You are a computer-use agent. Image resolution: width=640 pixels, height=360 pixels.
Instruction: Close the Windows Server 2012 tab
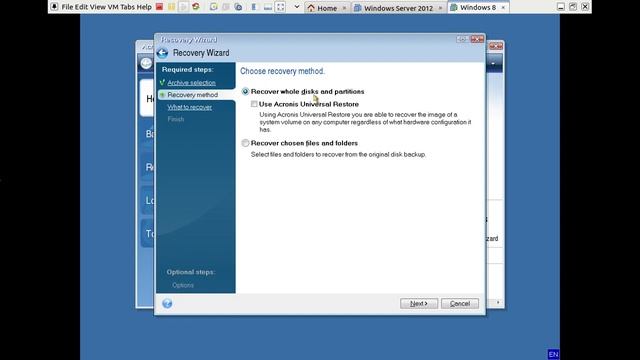pos(440,8)
